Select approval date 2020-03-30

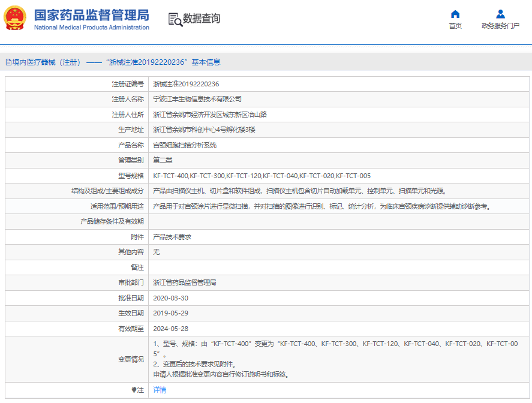pyautogui.click(x=171, y=298)
